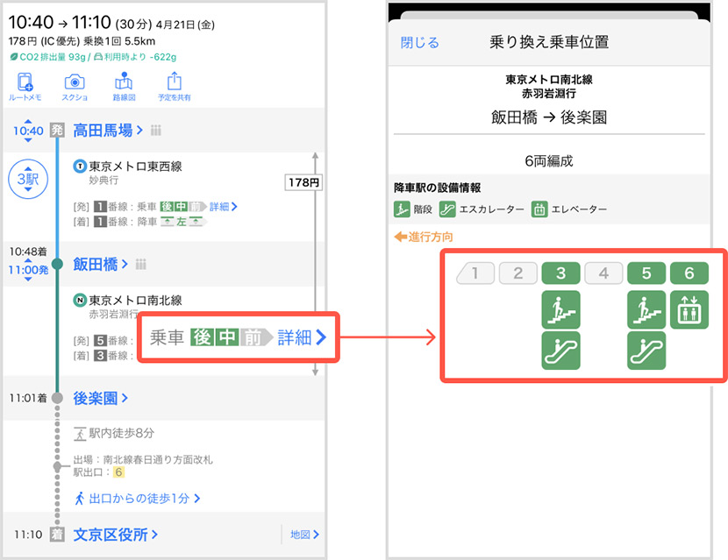
Task: Open 詳細 for Tozai line boarding position
Action: (x=224, y=207)
